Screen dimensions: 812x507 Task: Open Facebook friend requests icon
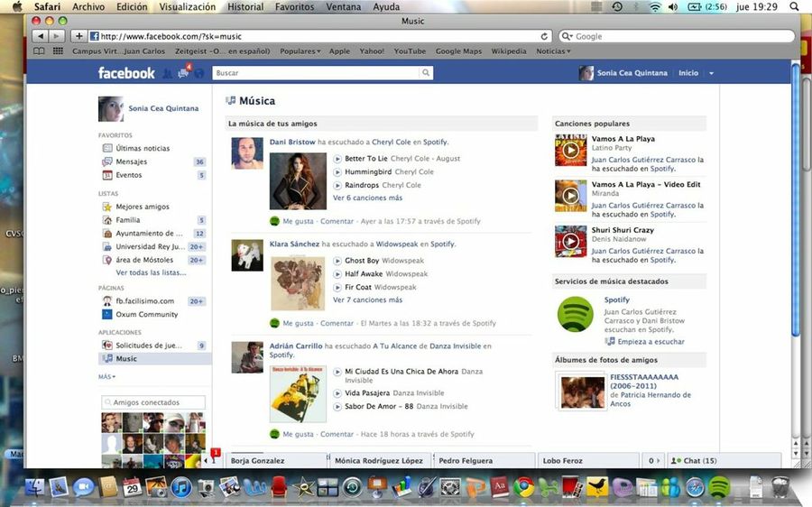(167, 74)
